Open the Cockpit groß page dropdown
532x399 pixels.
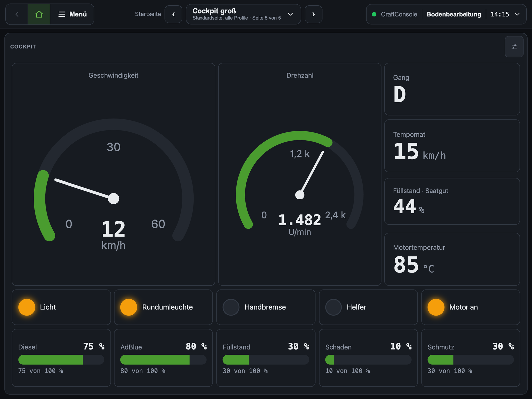pyautogui.click(x=243, y=14)
